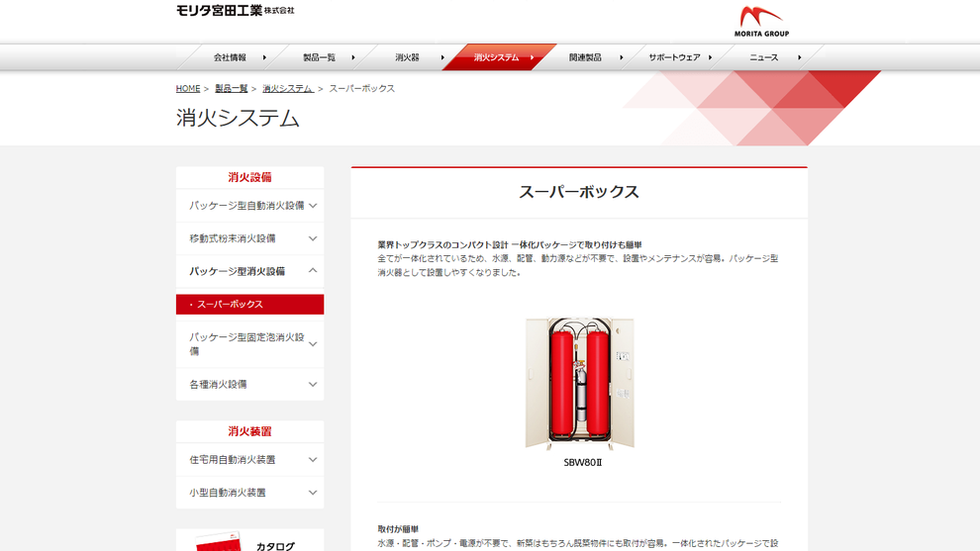Viewport: 980px width, 551px height.
Task: Open the ニュース navigation menu
Action: click(764, 57)
